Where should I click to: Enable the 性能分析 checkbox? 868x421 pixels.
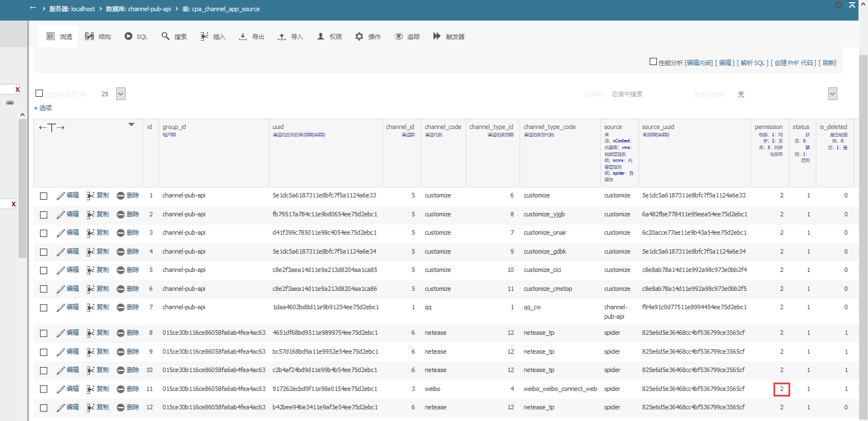(653, 62)
